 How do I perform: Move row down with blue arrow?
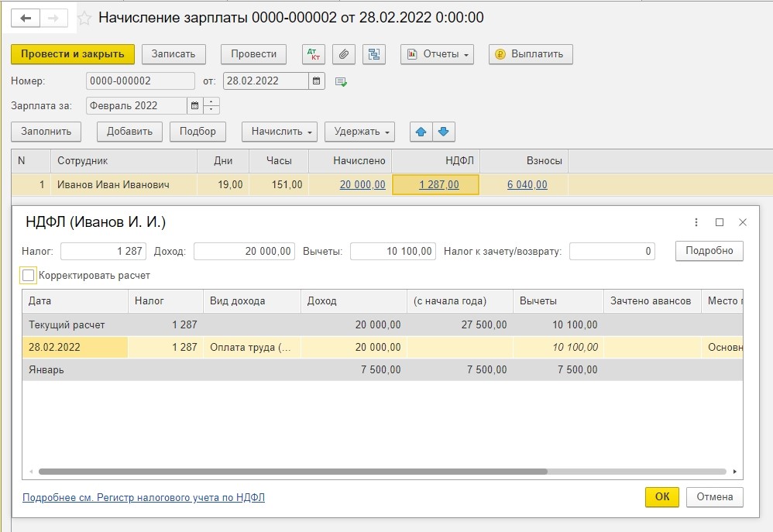click(x=443, y=132)
